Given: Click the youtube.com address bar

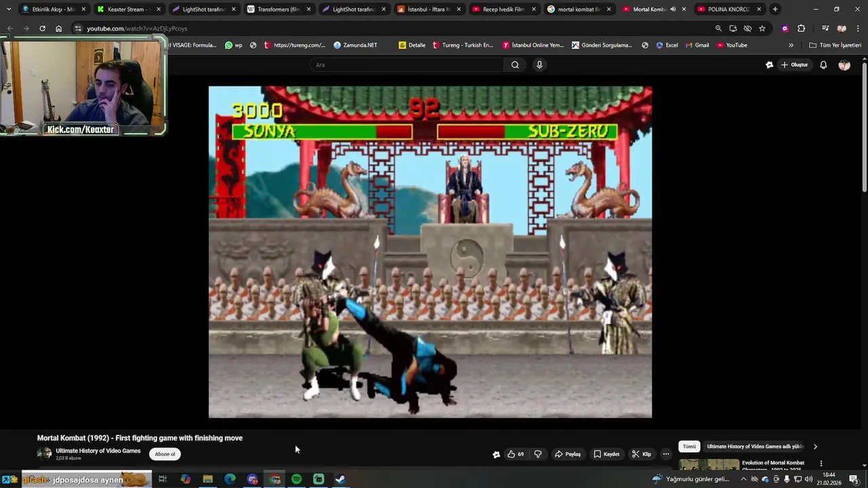Looking at the screenshot, I should coord(393,28).
